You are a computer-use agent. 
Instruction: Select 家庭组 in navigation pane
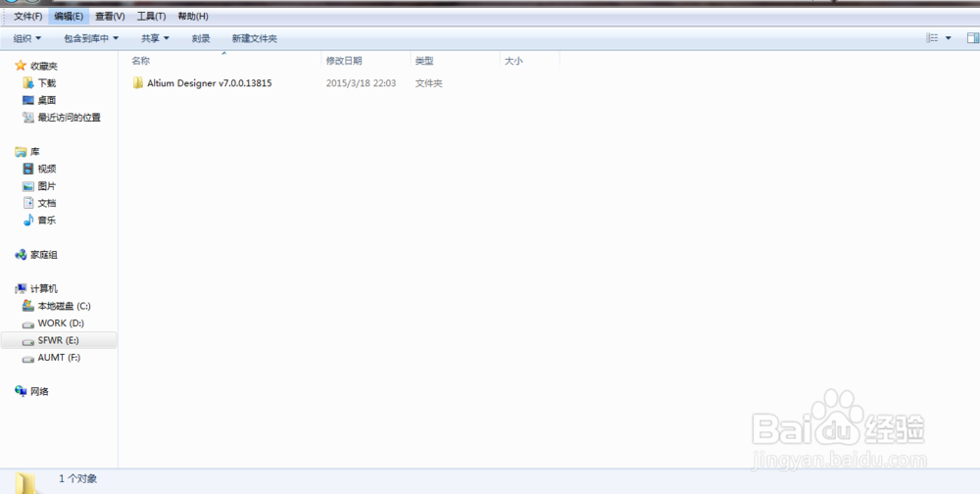[44, 255]
